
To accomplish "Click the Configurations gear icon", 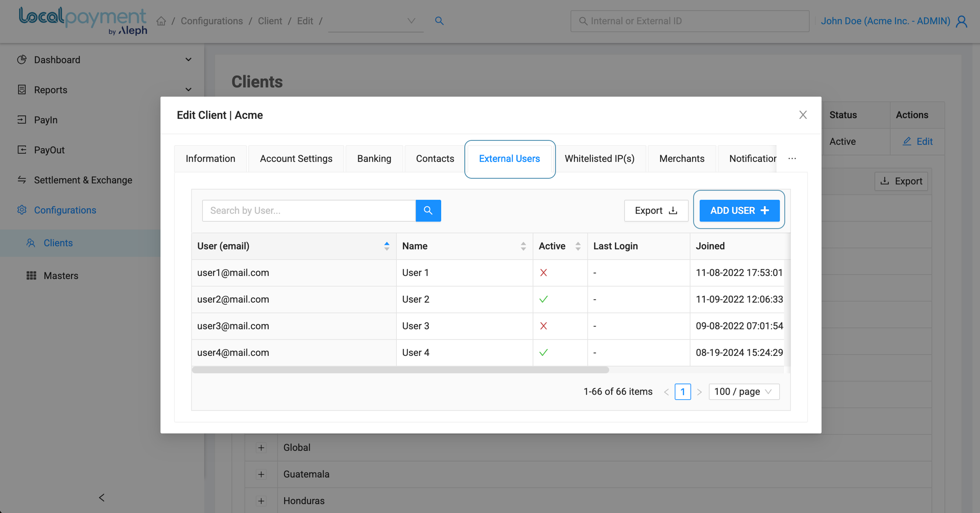I will [22, 210].
